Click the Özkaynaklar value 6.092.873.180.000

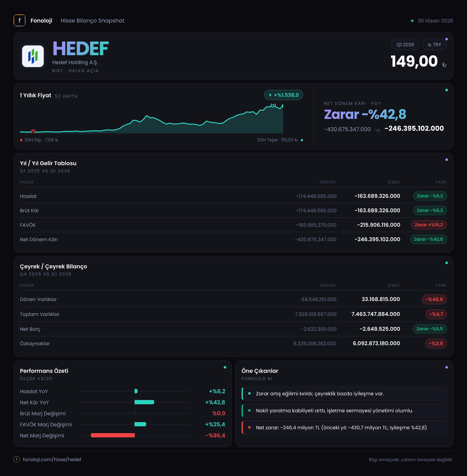click(x=376, y=344)
